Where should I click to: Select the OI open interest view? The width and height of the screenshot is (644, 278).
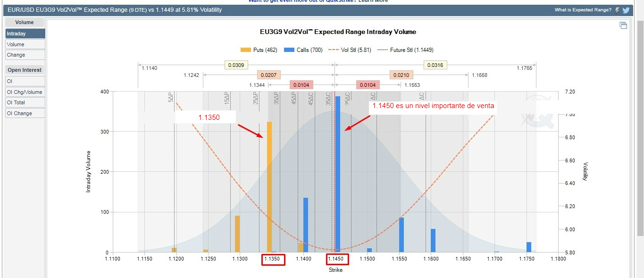25,81
